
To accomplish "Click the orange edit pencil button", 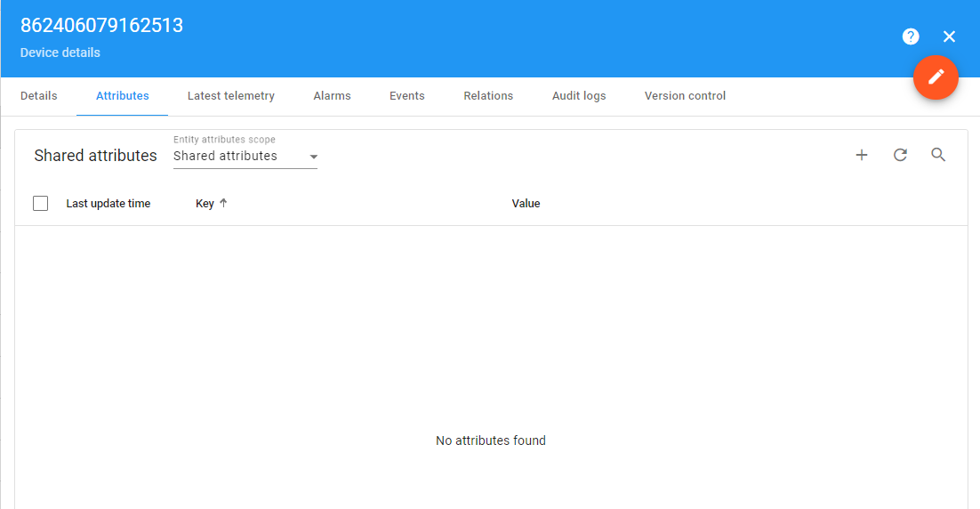I will pyautogui.click(x=936, y=77).
